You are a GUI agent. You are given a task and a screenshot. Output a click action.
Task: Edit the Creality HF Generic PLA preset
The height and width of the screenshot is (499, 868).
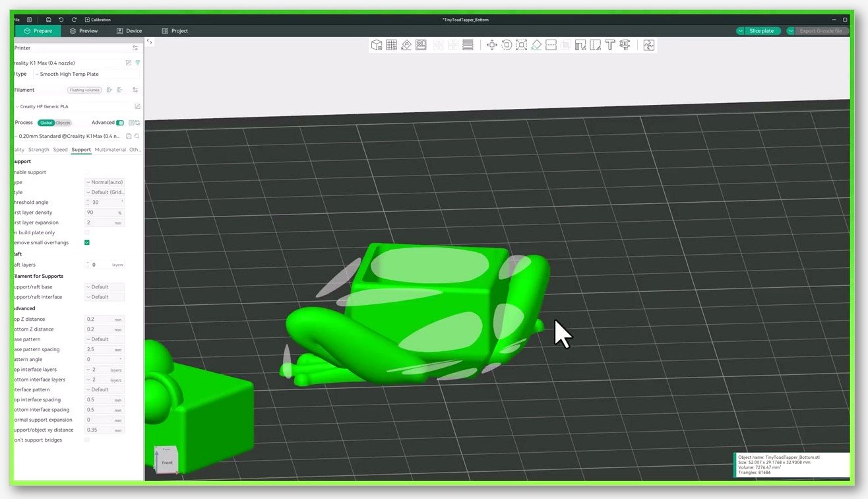click(x=137, y=106)
